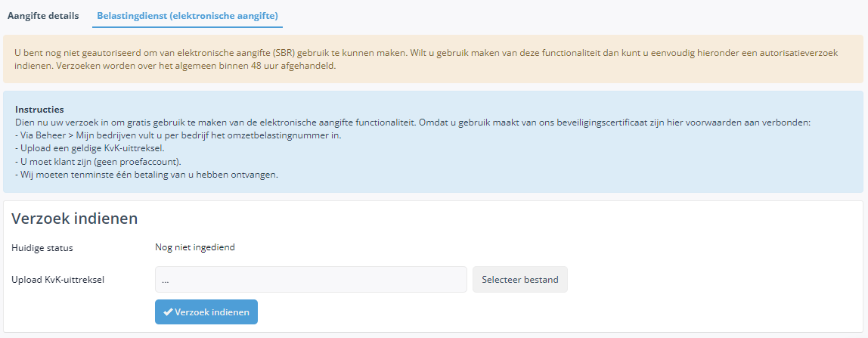Click the Selecteer bestand button
Viewport: 868px width, 338px height.
coord(519,279)
